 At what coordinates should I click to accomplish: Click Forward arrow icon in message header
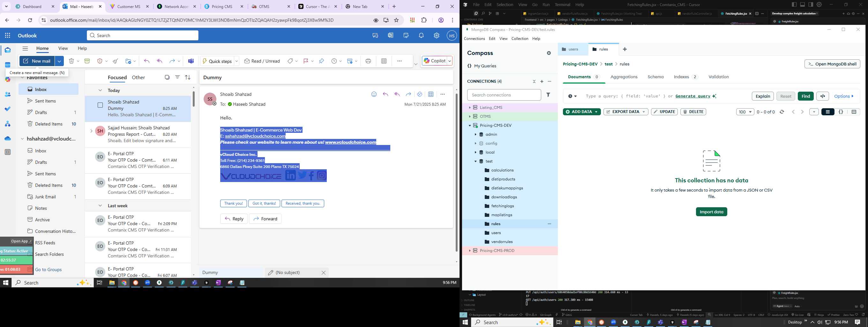click(408, 95)
